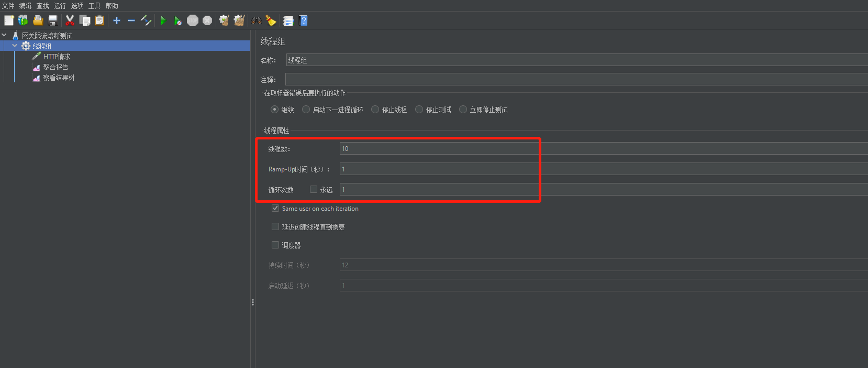Click the Shutdown X icon
Viewport: 868px width, 368px height.
pyautogui.click(x=207, y=20)
